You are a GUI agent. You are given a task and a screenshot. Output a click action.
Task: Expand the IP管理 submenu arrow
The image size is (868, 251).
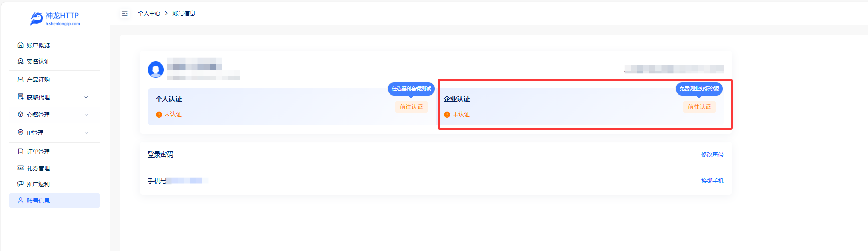tap(86, 133)
